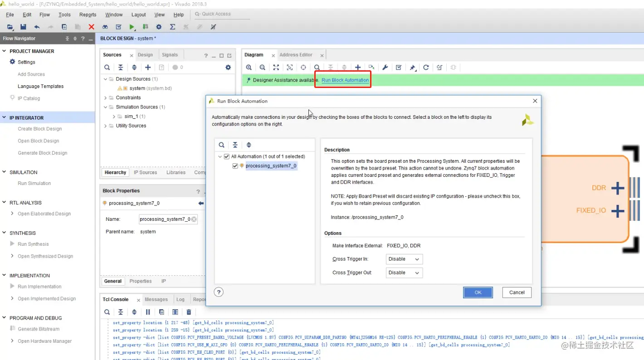Switch to the Signals tab
The height and width of the screenshot is (360, 644).
point(170,55)
